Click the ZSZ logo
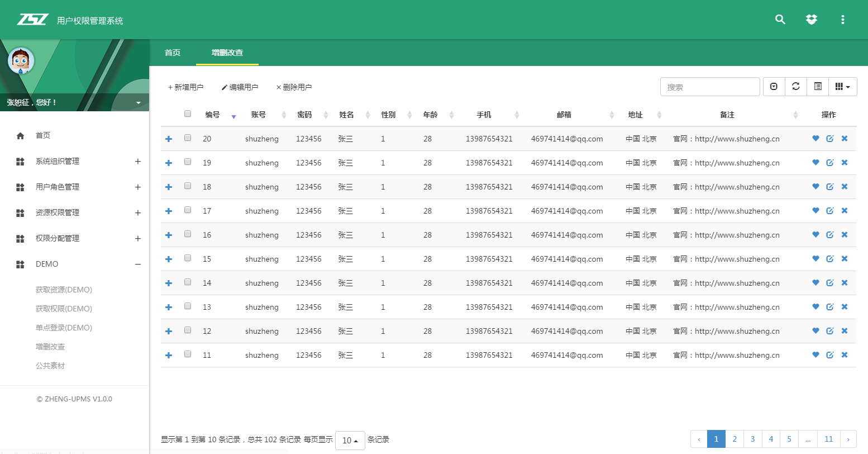868x454 pixels. [32, 20]
